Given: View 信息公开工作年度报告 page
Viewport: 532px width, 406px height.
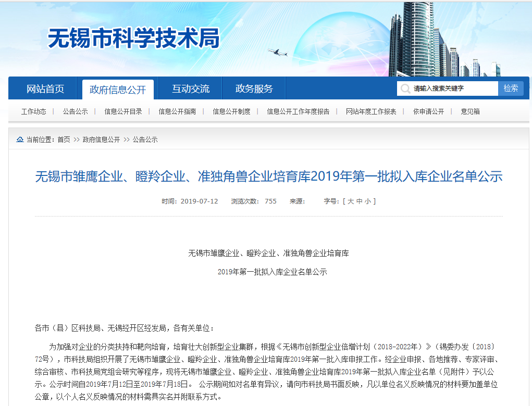Looking at the screenshot, I should tap(299, 111).
